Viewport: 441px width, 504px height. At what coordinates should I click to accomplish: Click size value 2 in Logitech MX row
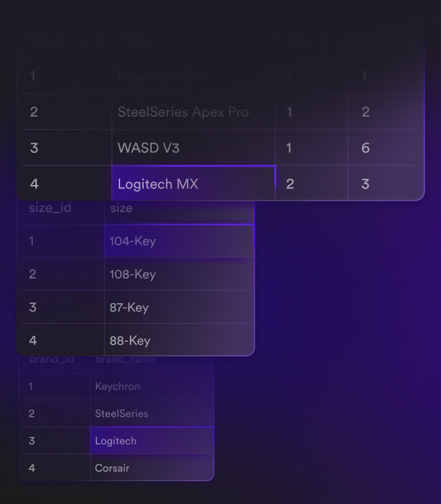pyautogui.click(x=290, y=184)
